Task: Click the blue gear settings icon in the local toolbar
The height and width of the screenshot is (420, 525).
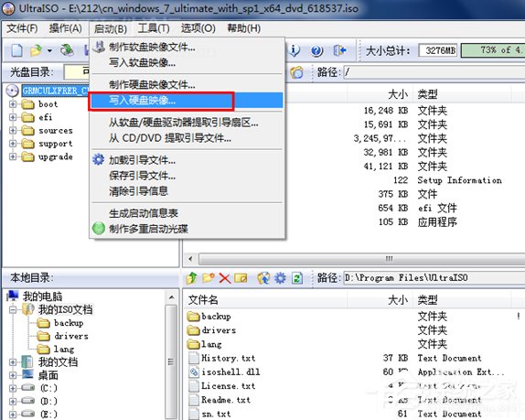Action: (x=280, y=277)
